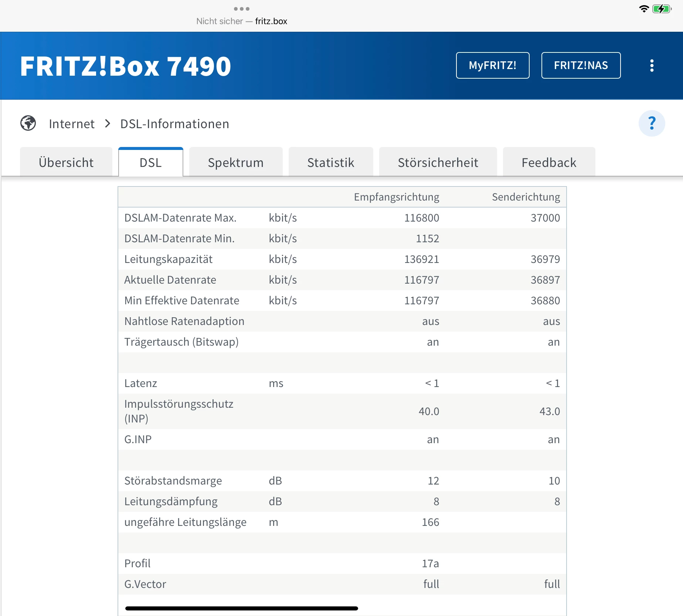Click the value 37000
The width and height of the screenshot is (683, 616).
pos(545,218)
